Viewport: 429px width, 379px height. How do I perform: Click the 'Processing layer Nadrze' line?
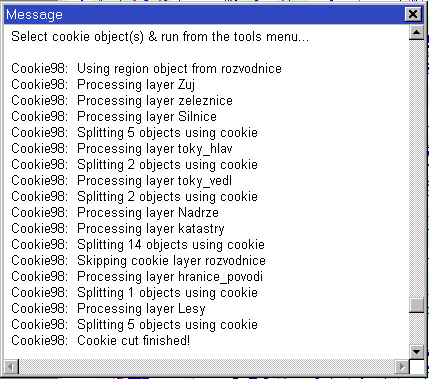[x=115, y=213]
